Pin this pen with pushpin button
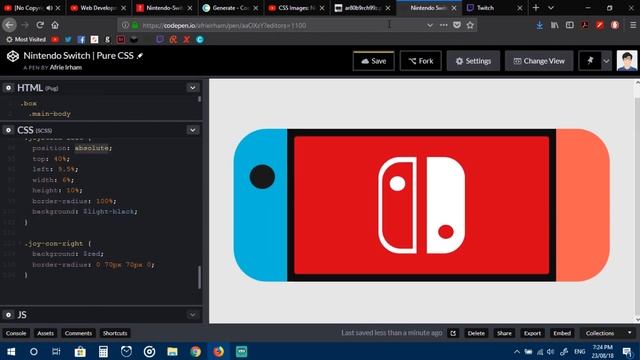640x360 pixels. [x=590, y=61]
